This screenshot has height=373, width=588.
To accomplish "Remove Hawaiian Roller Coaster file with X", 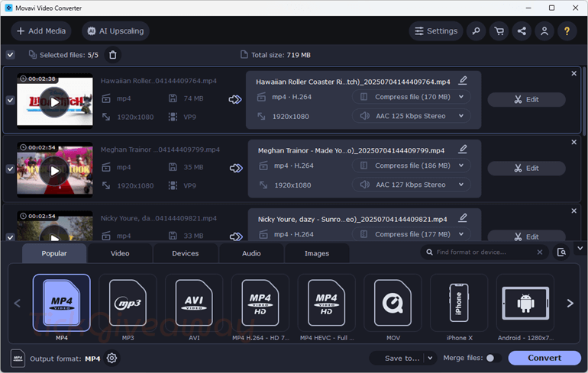I will (573, 73).
